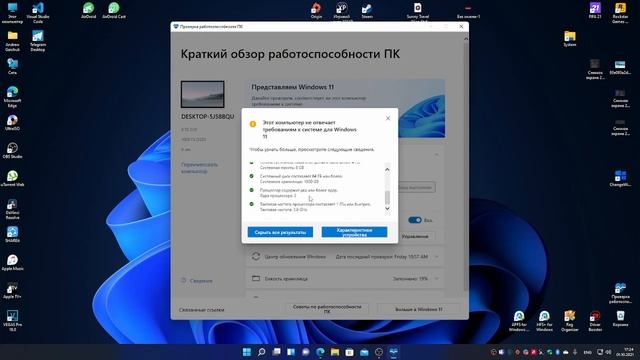The width and height of the screenshot is (640, 360).
Task: Open File Explorer from the taskbar
Action: click(335, 352)
